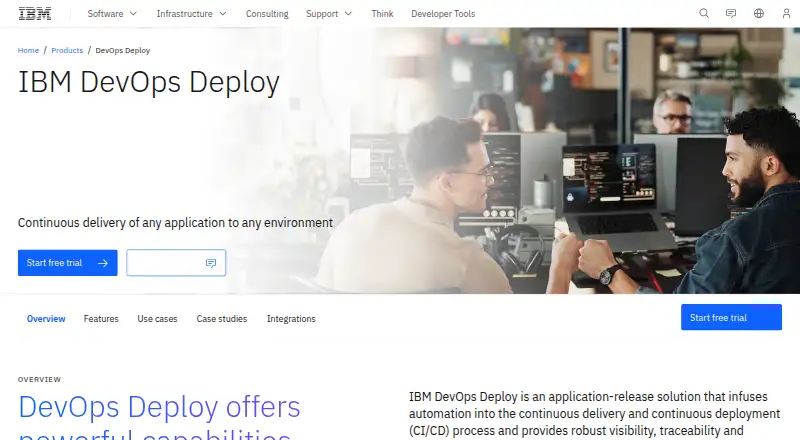Switch to the Case studies tab
800x440 pixels.
coord(221,319)
